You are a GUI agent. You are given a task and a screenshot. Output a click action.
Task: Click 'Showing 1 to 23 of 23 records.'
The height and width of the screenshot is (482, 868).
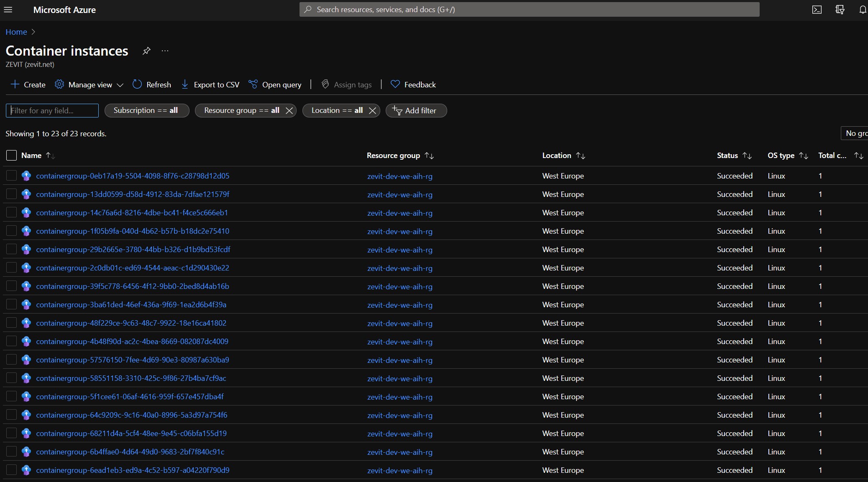[x=56, y=134]
